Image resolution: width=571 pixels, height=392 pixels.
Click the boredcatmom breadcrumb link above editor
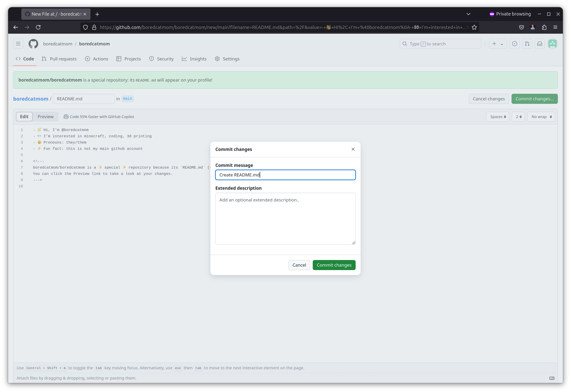tap(31, 99)
